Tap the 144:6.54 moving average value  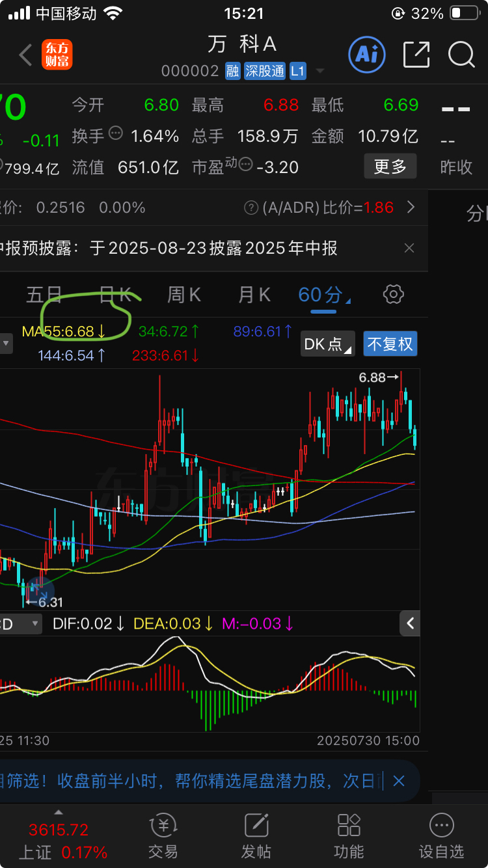(72, 355)
